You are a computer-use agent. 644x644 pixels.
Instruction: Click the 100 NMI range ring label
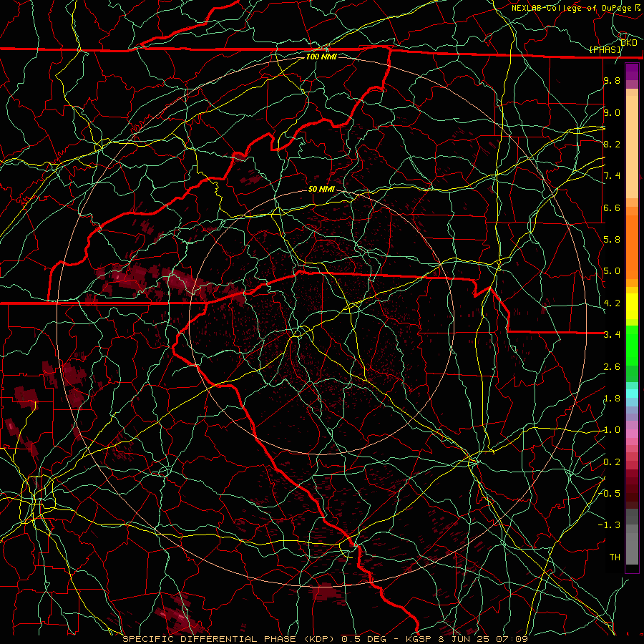[x=321, y=57]
